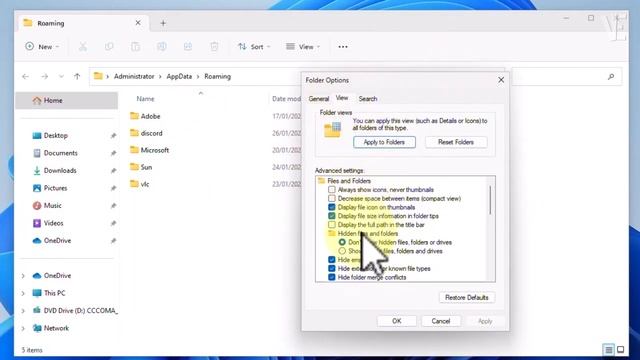Click the Delete trash icon
Screen dimensions: 640x360
coord(214,47)
